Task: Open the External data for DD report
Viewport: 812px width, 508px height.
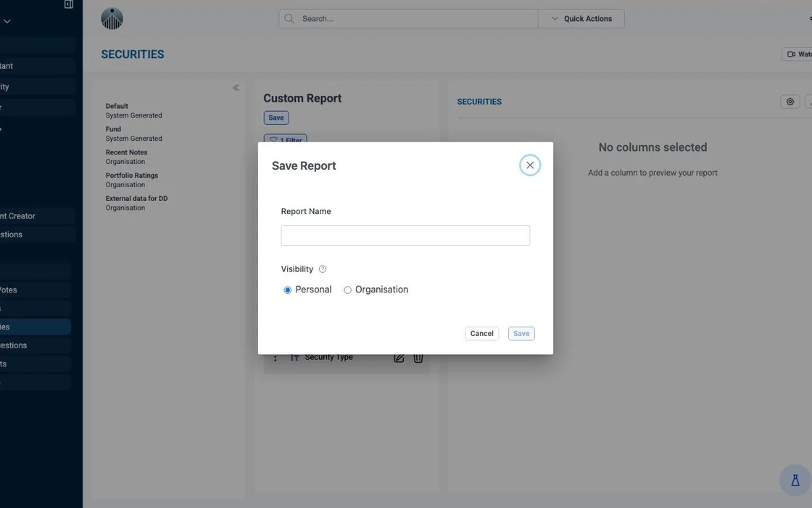Action: click(x=136, y=202)
